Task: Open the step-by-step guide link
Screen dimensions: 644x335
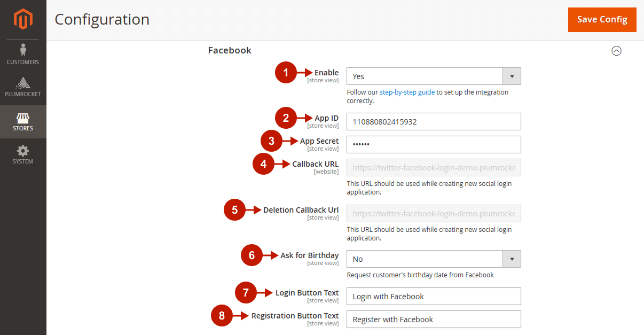Action: pyautogui.click(x=407, y=92)
